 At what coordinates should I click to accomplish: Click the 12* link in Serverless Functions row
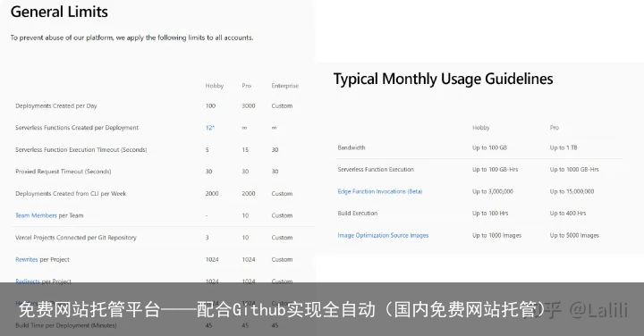coord(210,128)
